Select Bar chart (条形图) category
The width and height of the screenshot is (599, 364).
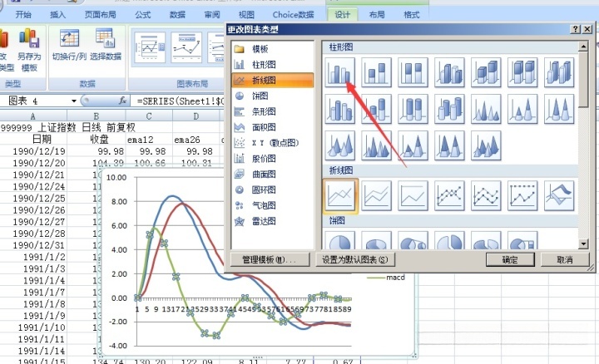coord(273,111)
